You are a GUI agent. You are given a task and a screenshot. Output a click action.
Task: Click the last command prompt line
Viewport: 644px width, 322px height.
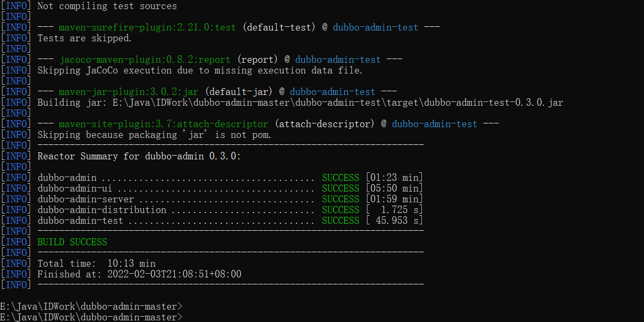(x=91, y=317)
